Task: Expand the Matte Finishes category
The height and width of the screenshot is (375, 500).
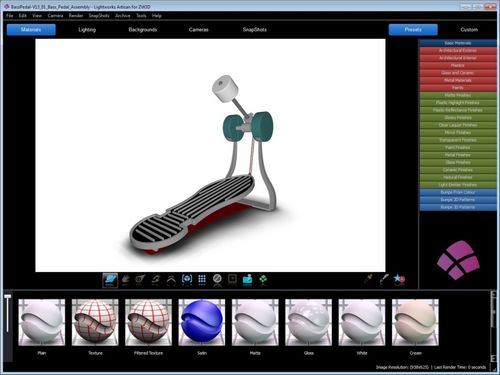Action: 458,95
